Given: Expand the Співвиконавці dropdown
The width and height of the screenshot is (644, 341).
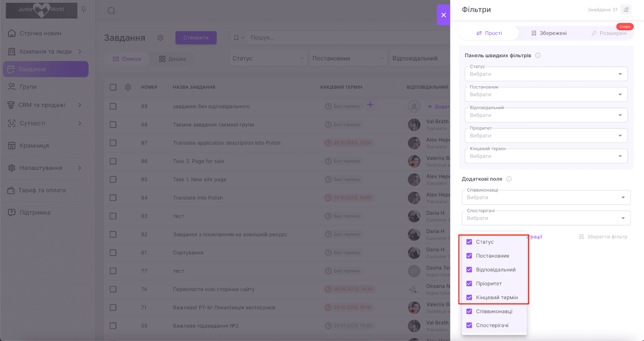Looking at the screenshot, I should [x=546, y=198].
